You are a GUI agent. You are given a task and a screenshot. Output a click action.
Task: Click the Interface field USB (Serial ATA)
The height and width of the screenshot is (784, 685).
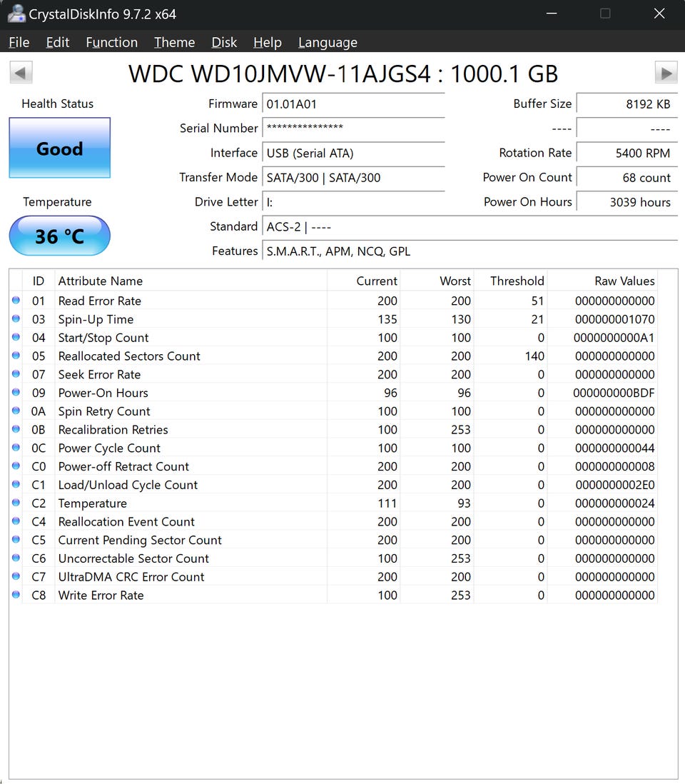[x=353, y=153]
